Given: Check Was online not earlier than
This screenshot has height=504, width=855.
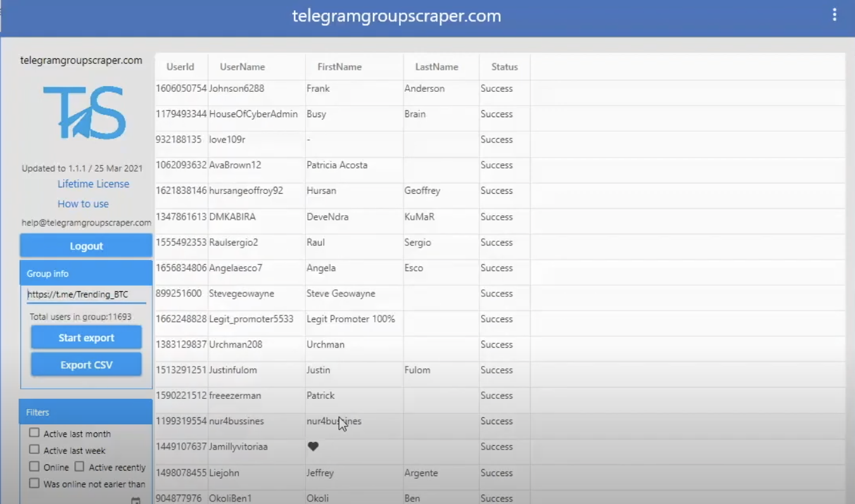Looking at the screenshot, I should pyautogui.click(x=34, y=483).
